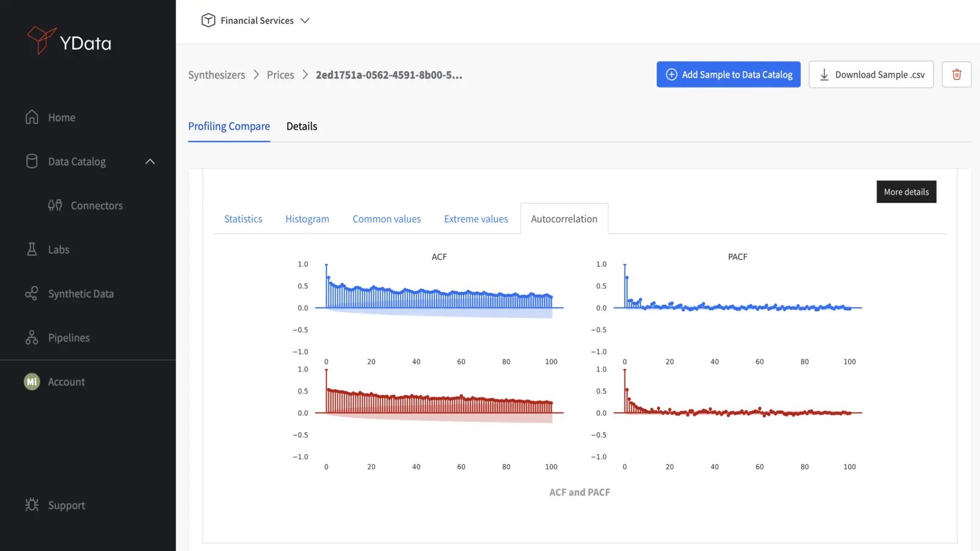Click the Financial Services cube icon

click(x=208, y=20)
